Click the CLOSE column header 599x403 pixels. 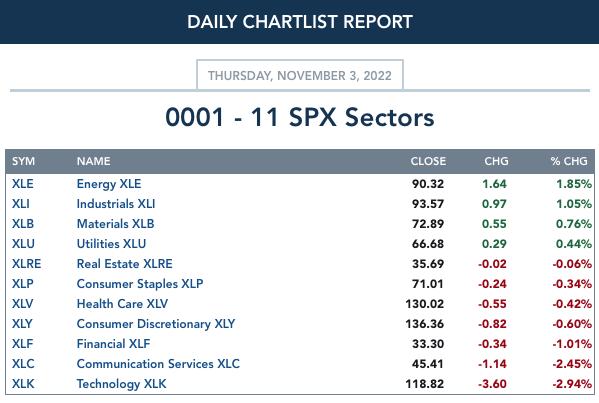(428, 161)
